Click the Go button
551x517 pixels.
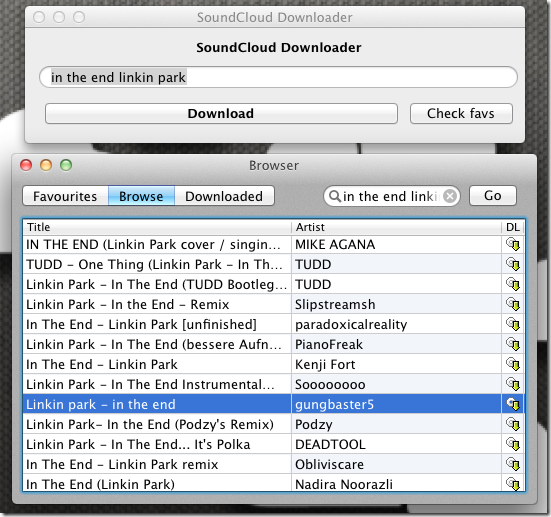point(493,196)
